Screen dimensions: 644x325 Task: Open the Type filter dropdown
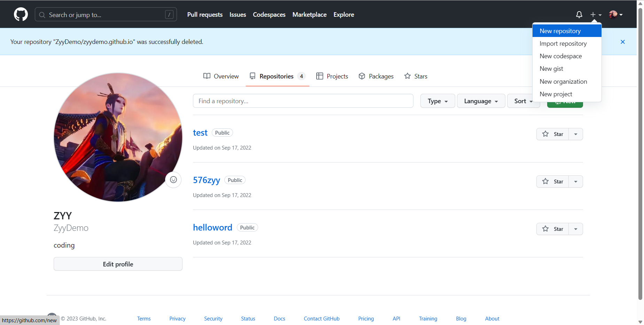click(437, 101)
